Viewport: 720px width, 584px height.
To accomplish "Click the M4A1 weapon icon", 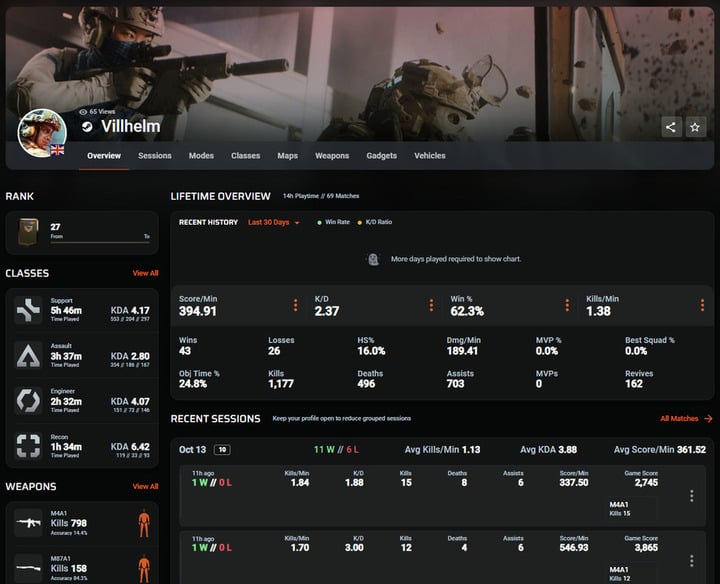I will coord(28,523).
